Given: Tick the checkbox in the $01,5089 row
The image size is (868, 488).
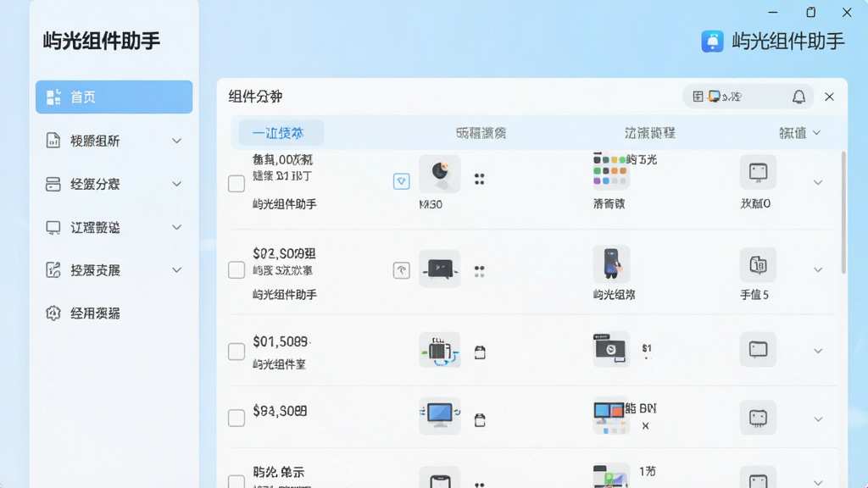Looking at the screenshot, I should 236,352.
